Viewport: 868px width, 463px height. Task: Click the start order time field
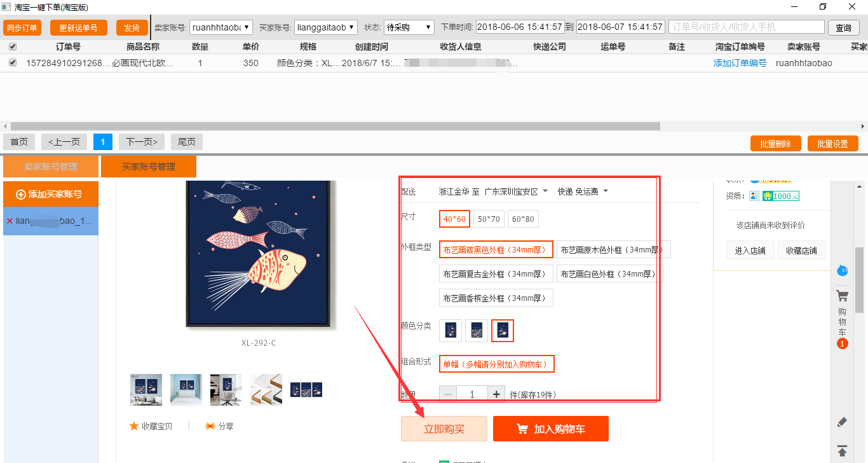519,27
